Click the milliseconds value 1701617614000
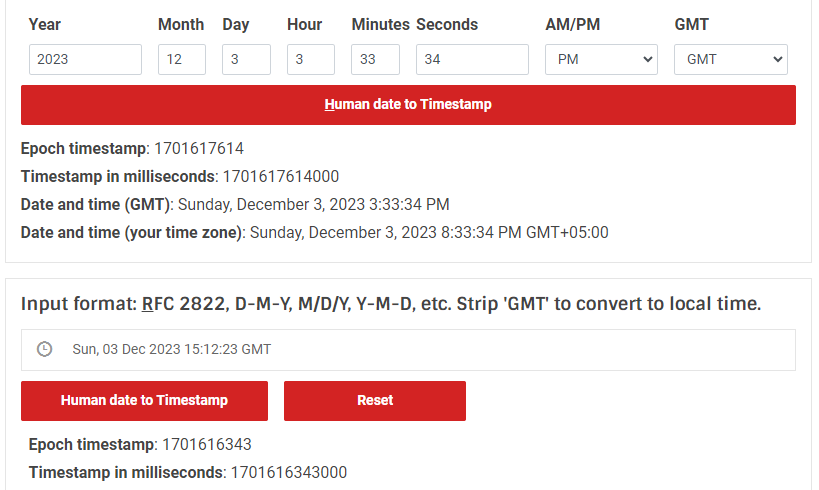 [281, 177]
